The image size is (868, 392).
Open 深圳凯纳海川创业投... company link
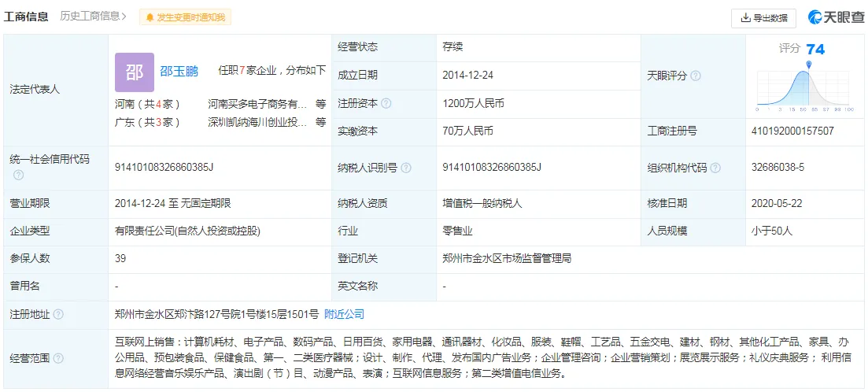pyautogui.click(x=257, y=122)
